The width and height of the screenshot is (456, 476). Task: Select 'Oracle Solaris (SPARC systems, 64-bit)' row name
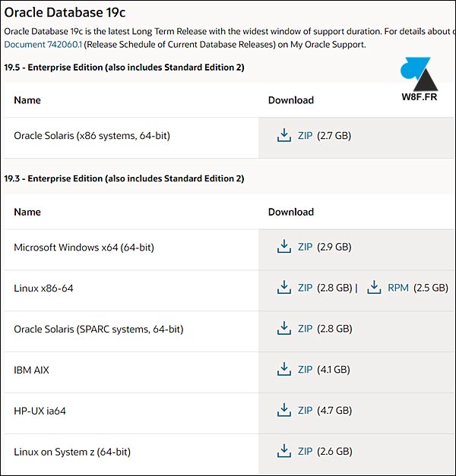[x=99, y=329]
